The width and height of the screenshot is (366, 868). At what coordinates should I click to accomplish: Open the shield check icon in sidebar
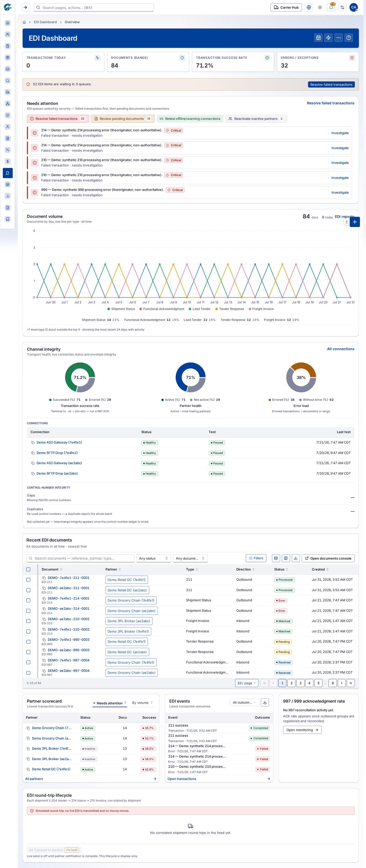(8, 115)
